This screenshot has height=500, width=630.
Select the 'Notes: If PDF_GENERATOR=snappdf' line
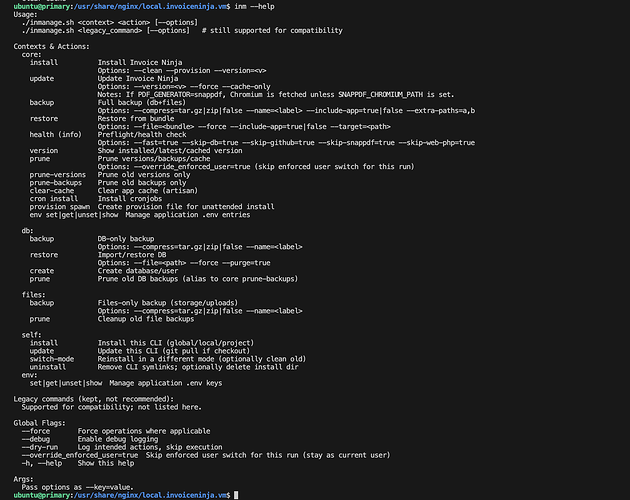point(276,95)
